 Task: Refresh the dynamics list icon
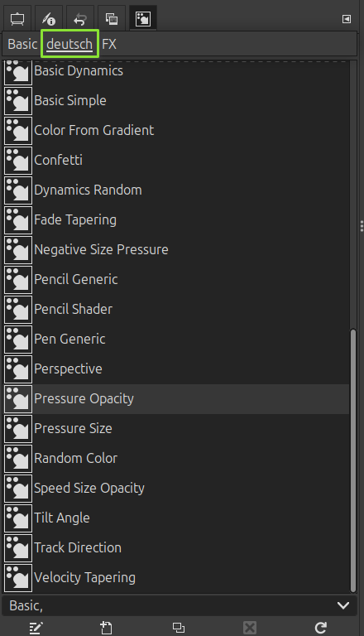[x=321, y=628]
